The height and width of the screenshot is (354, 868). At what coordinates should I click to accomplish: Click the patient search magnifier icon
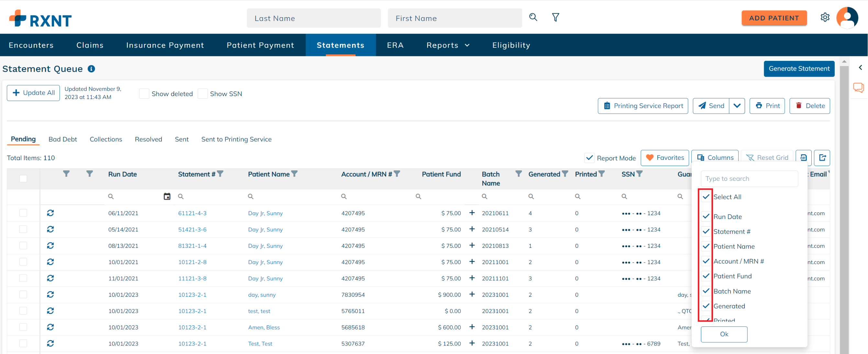tap(533, 17)
